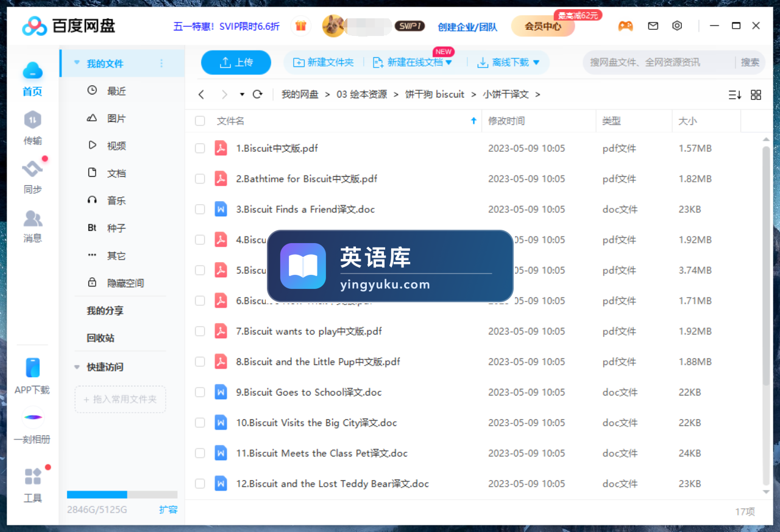Viewport: 780px width, 532px height.
Task: Click the three-dot menu beside 我的文件
Action: [161, 63]
